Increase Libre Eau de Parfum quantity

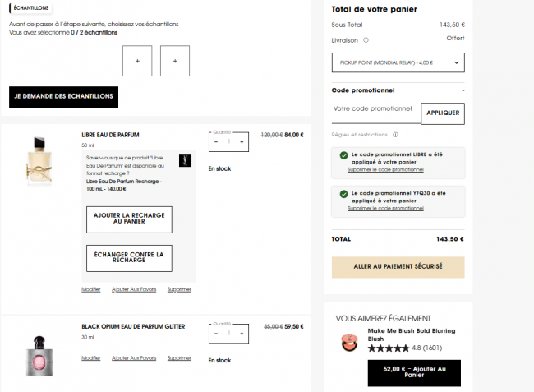(242, 142)
